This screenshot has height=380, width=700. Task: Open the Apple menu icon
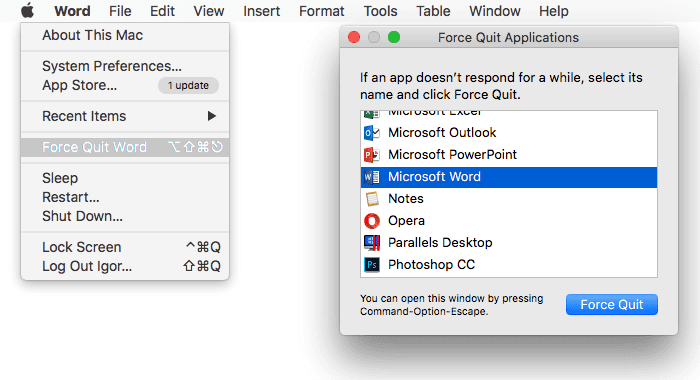(x=27, y=10)
